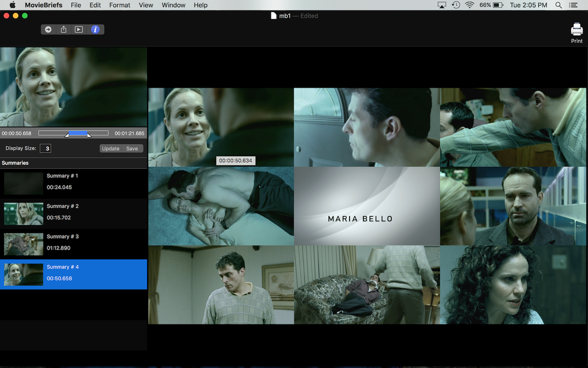Image resolution: width=588 pixels, height=368 pixels.
Task: Click the MARIA BELLO title frame
Action: pyautogui.click(x=367, y=206)
